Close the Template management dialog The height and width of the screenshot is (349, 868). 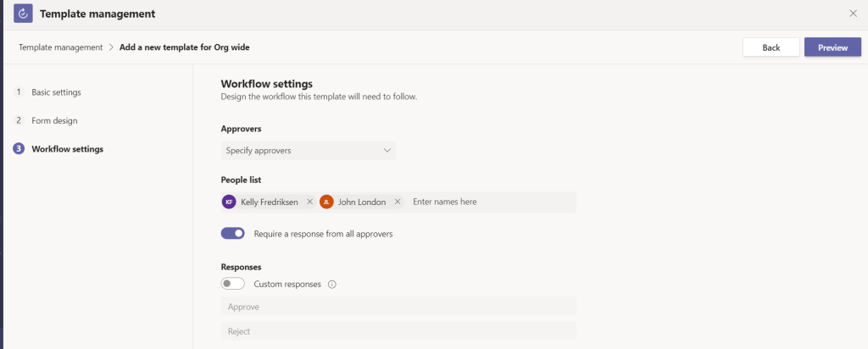(853, 14)
